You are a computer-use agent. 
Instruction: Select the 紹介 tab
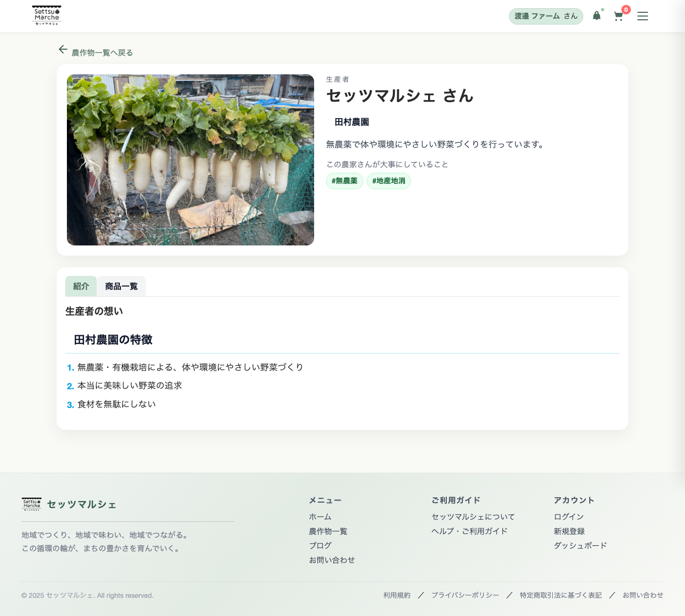click(81, 286)
